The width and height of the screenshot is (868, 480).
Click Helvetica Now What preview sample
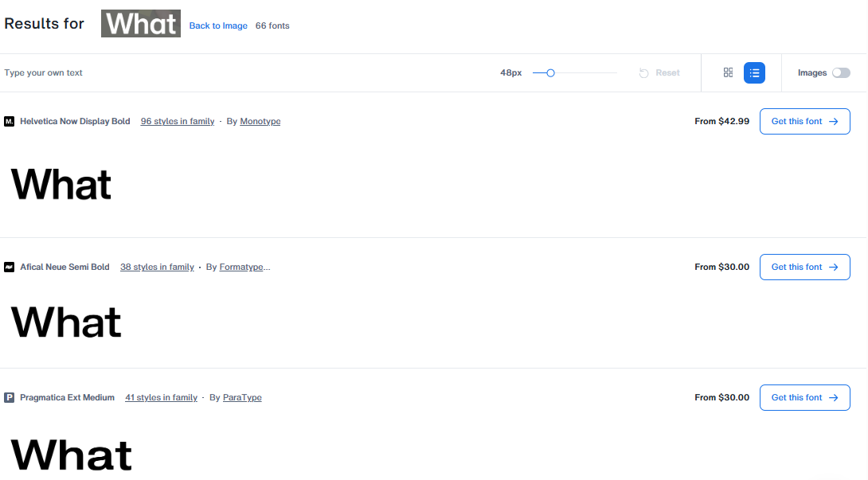click(61, 185)
